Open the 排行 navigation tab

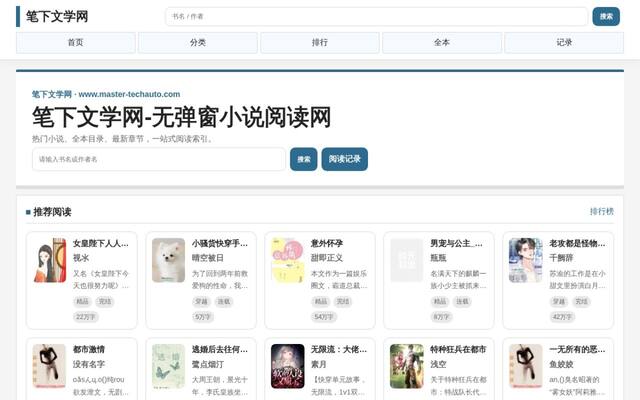coord(320,42)
